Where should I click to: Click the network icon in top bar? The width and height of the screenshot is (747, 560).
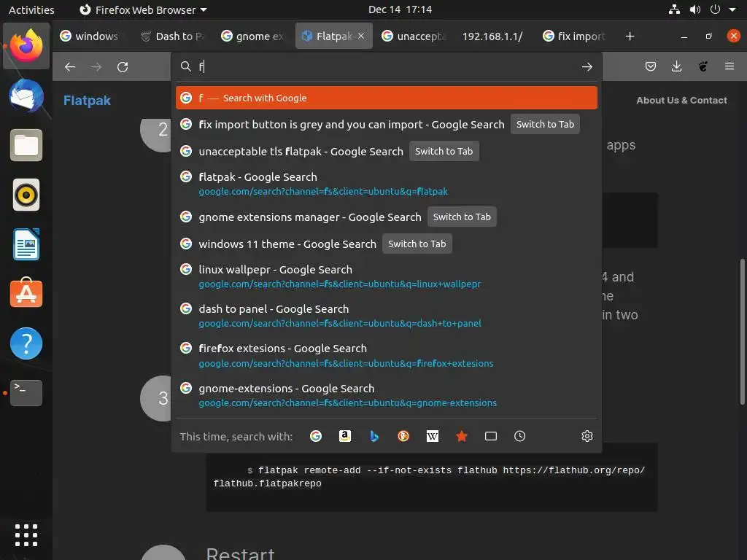click(x=674, y=9)
